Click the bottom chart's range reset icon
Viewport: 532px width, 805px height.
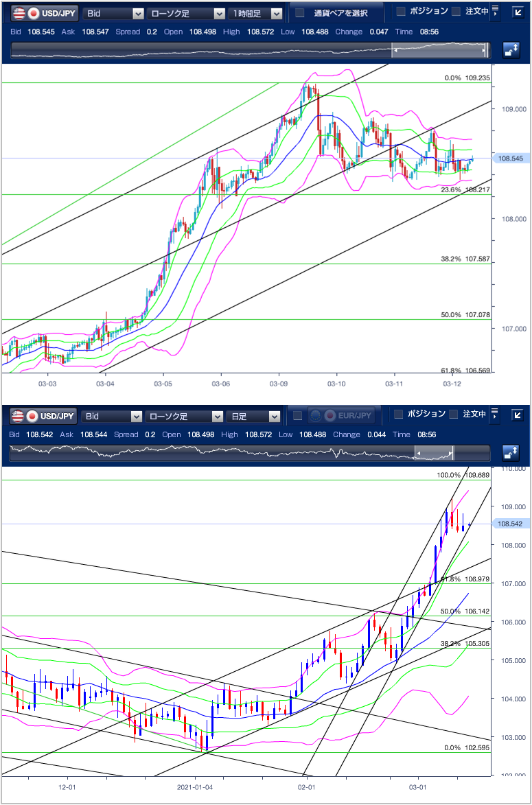coord(511,452)
